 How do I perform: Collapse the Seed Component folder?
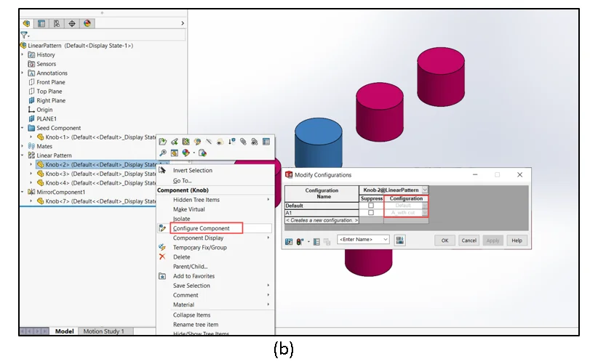click(x=23, y=128)
